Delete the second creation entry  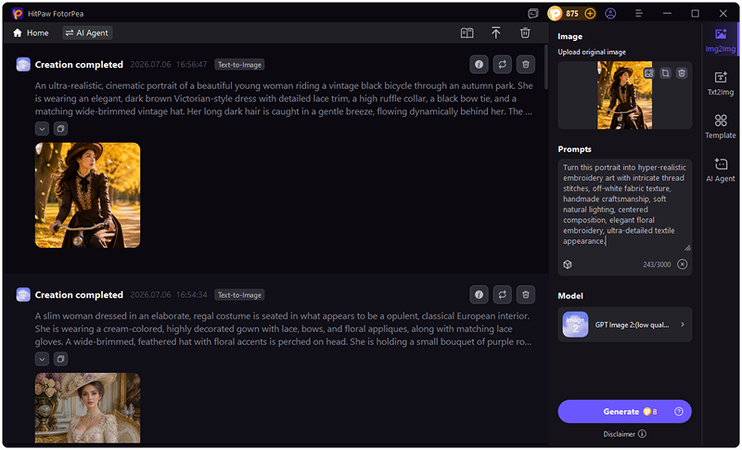[525, 295]
